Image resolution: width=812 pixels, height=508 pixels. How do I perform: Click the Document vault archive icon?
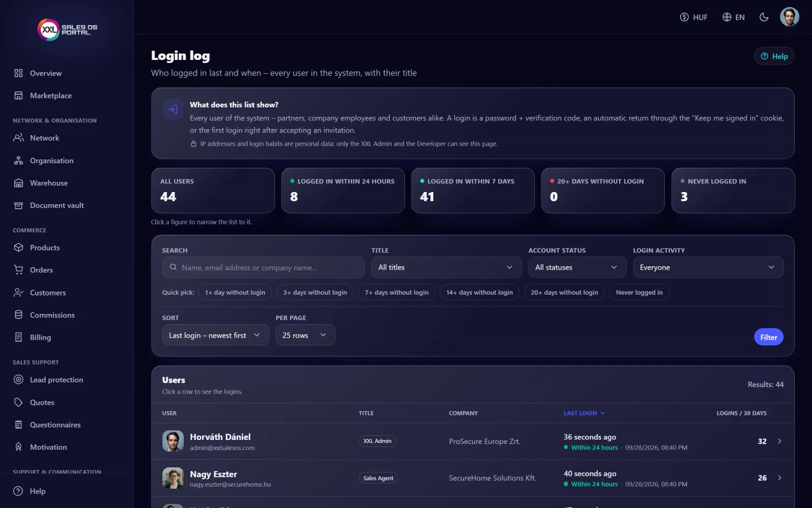pyautogui.click(x=18, y=205)
